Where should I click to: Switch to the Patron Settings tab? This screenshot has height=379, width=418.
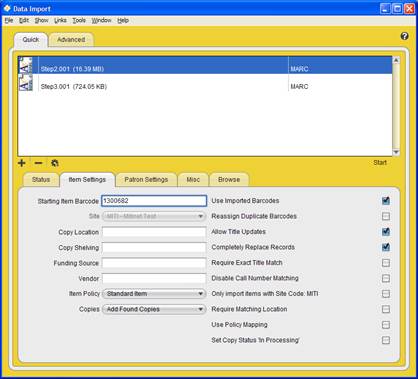coord(146,180)
